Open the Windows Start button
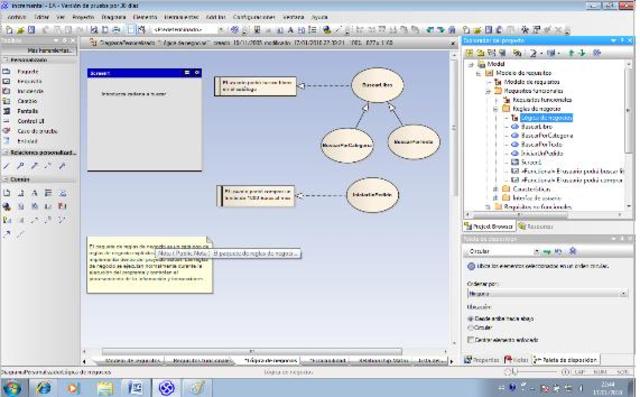This screenshot has height=397, width=640. click(x=12, y=388)
